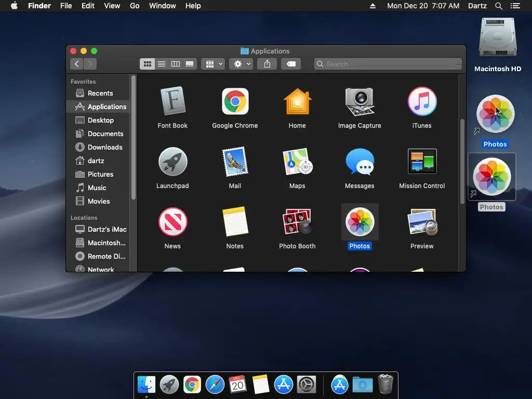Open System Preferences from the Dock
Image resolution: width=532 pixels, height=399 pixels.
pyautogui.click(x=307, y=385)
